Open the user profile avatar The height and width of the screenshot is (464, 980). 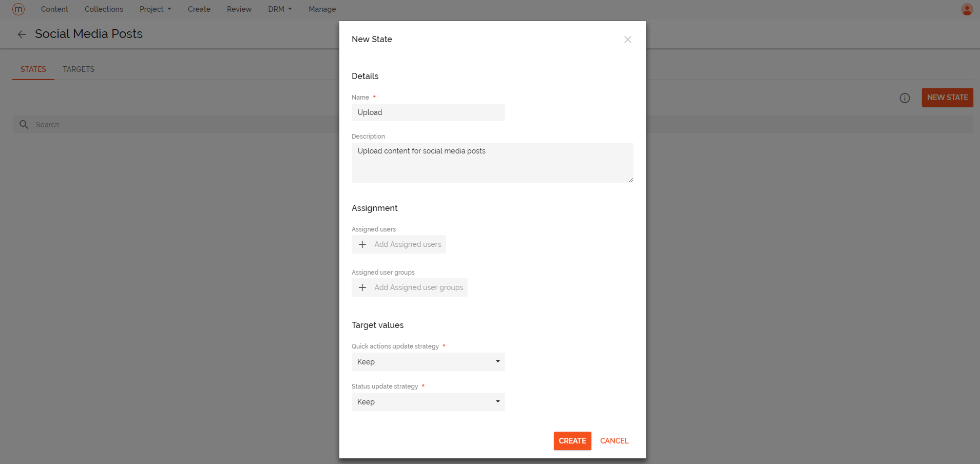pyautogui.click(x=967, y=9)
